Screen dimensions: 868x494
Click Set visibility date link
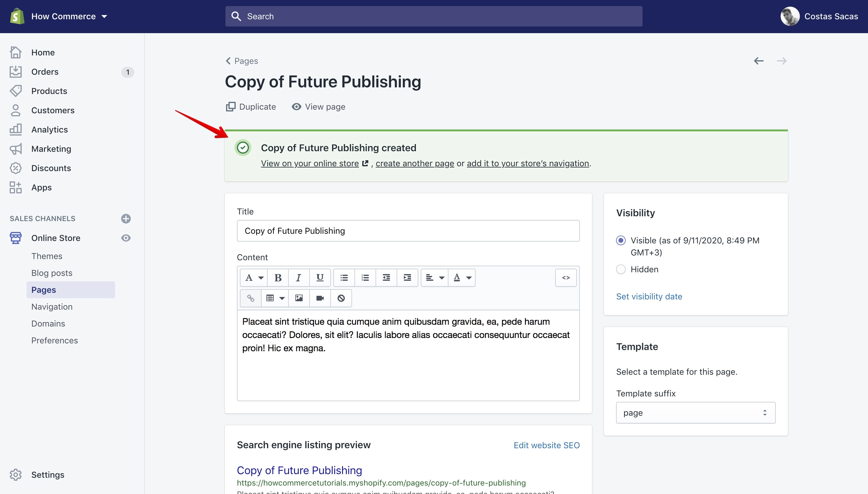649,296
